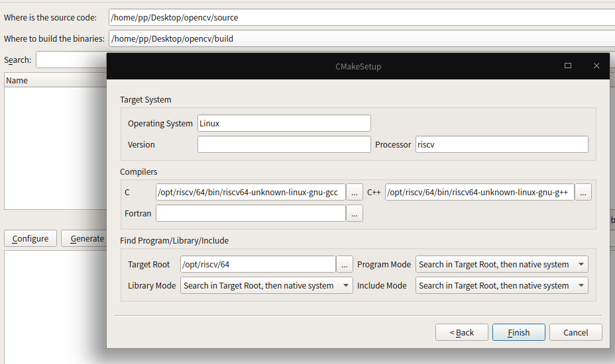
Task: Click the Processor field containing riscv
Action: [502, 144]
